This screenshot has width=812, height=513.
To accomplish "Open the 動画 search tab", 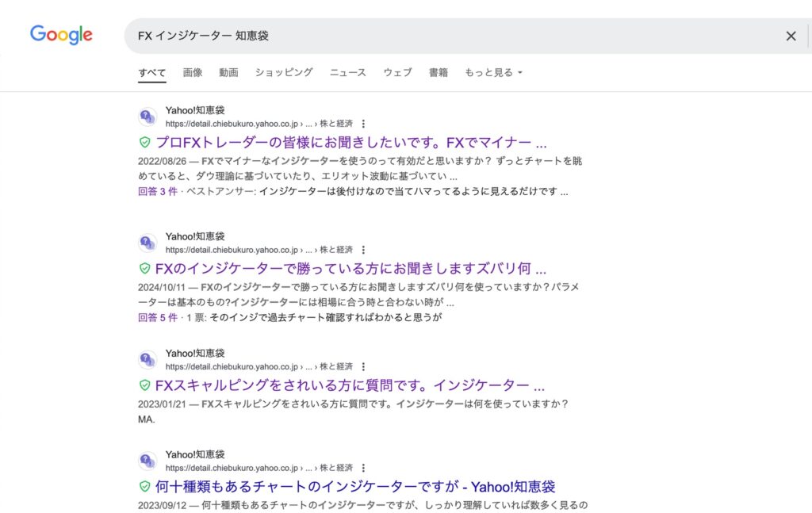I will [228, 72].
